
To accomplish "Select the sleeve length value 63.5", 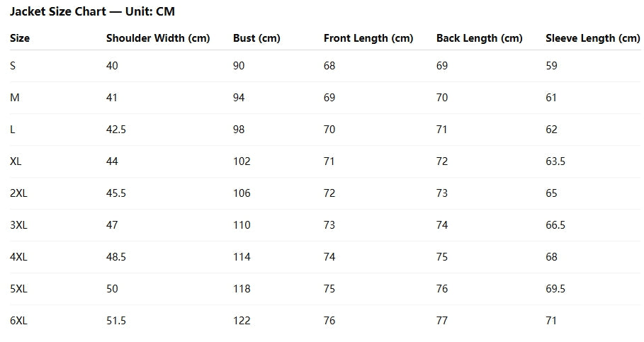I will (x=555, y=161).
